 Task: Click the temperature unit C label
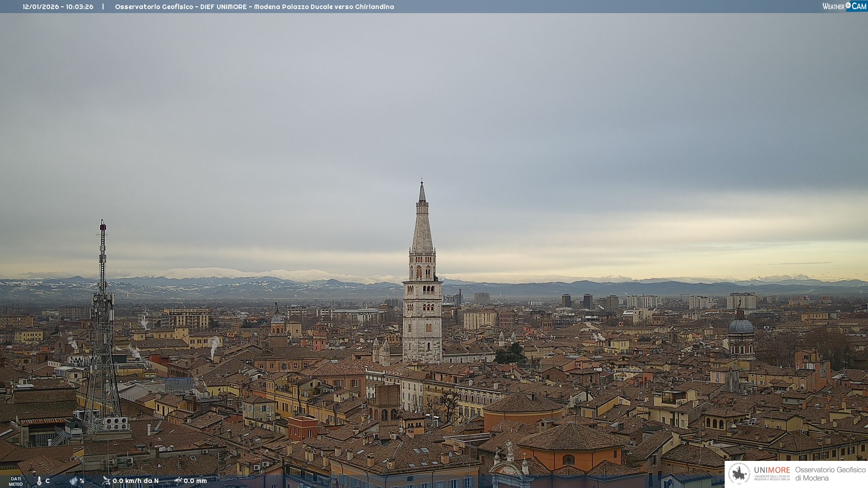[47, 481]
